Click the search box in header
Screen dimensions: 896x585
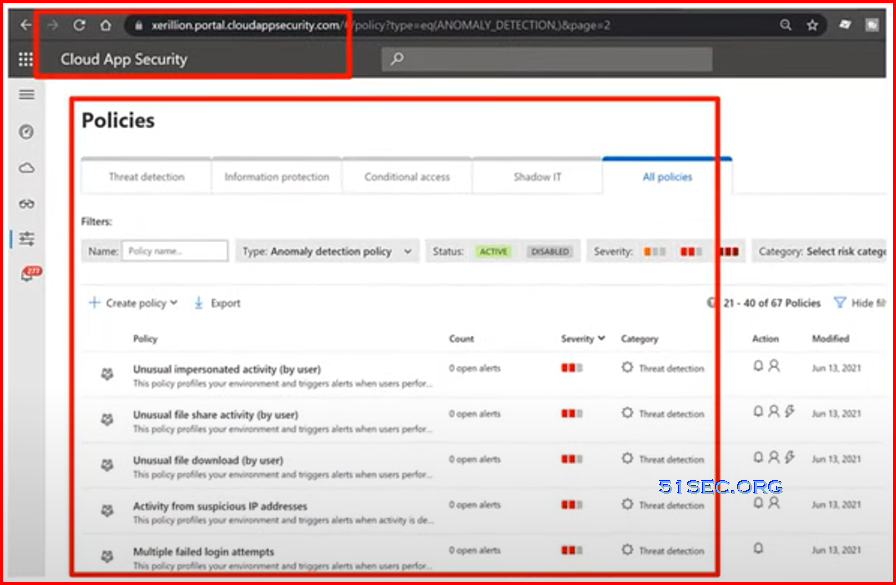pyautogui.click(x=547, y=59)
